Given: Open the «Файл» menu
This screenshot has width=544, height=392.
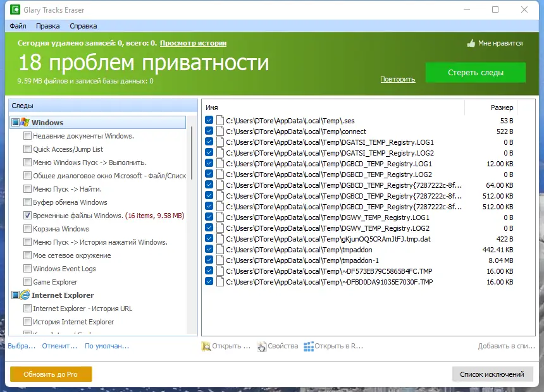Looking at the screenshot, I should [x=18, y=26].
